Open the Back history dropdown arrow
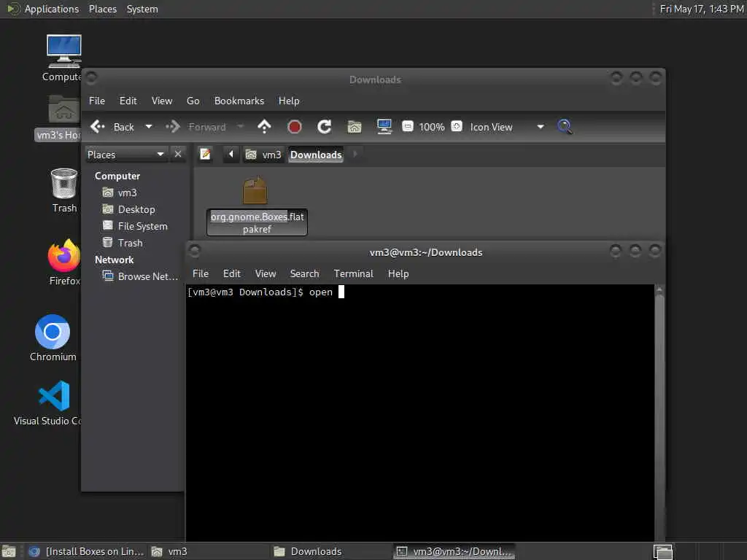The image size is (747, 560). coord(149,127)
